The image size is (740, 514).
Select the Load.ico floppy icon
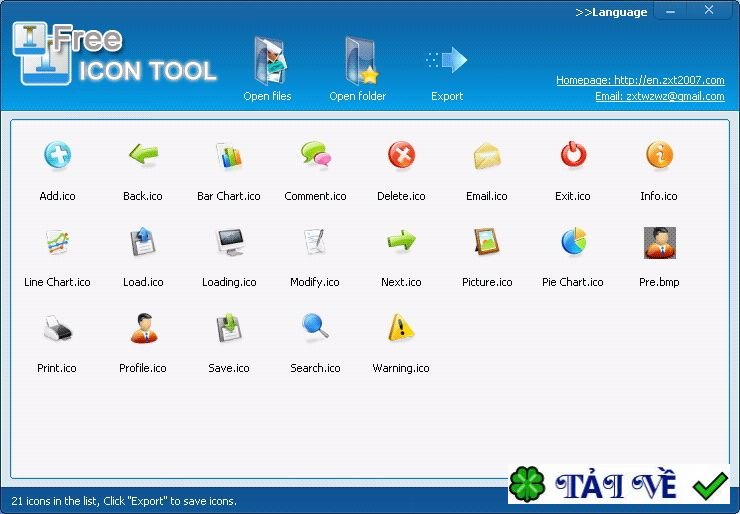pyautogui.click(x=143, y=241)
